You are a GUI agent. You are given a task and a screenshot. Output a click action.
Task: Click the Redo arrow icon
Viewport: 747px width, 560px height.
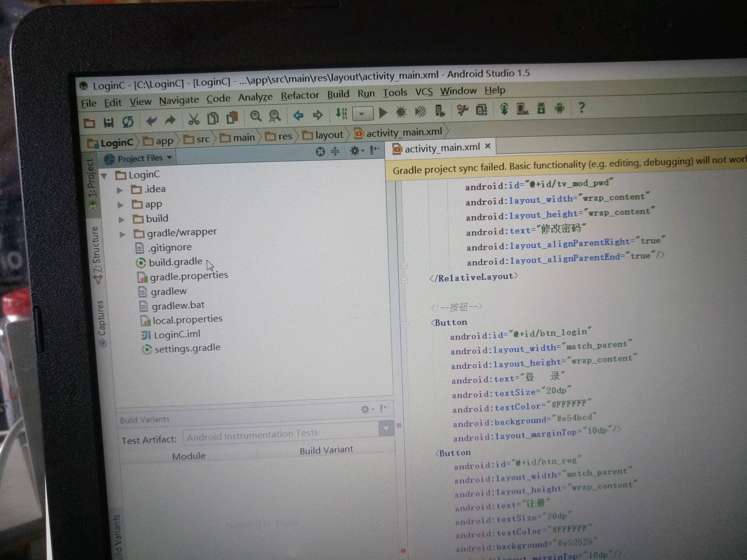tap(170, 120)
